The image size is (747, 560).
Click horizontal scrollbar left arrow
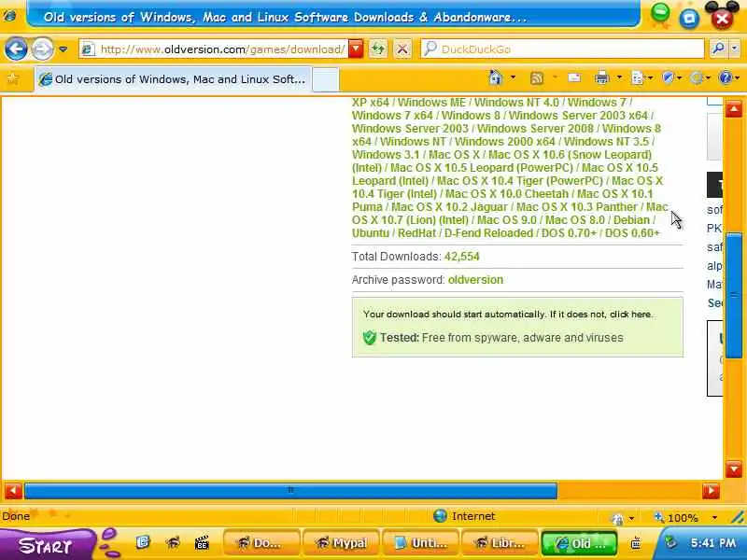tap(13, 491)
